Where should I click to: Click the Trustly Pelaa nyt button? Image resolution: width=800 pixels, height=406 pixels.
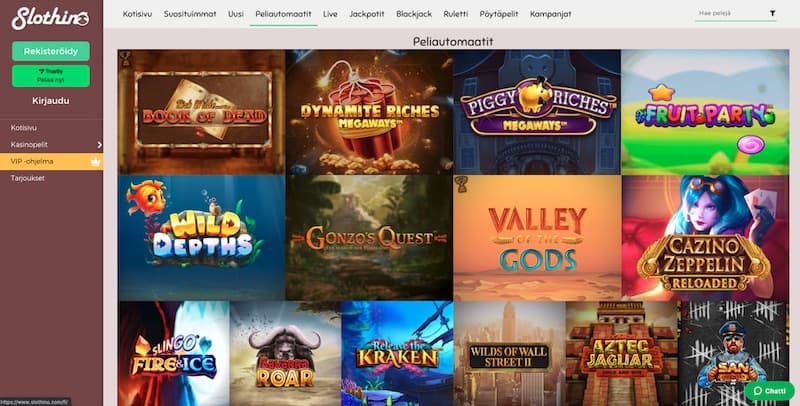coord(51,76)
